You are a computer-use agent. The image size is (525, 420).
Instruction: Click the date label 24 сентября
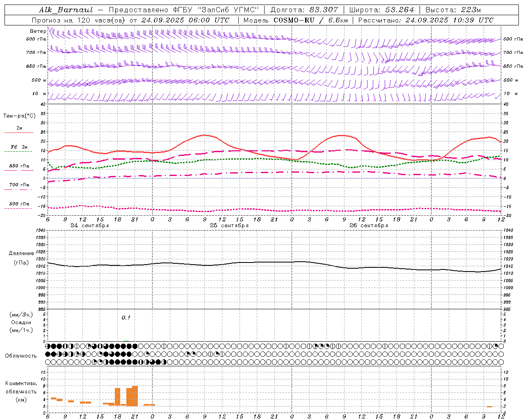pos(89,226)
